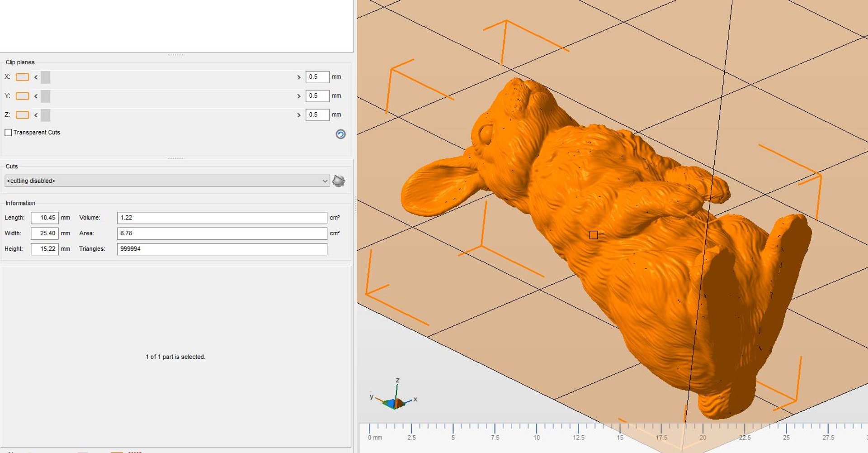Click the 'Clip planes' section label
The image size is (868, 453).
click(20, 62)
